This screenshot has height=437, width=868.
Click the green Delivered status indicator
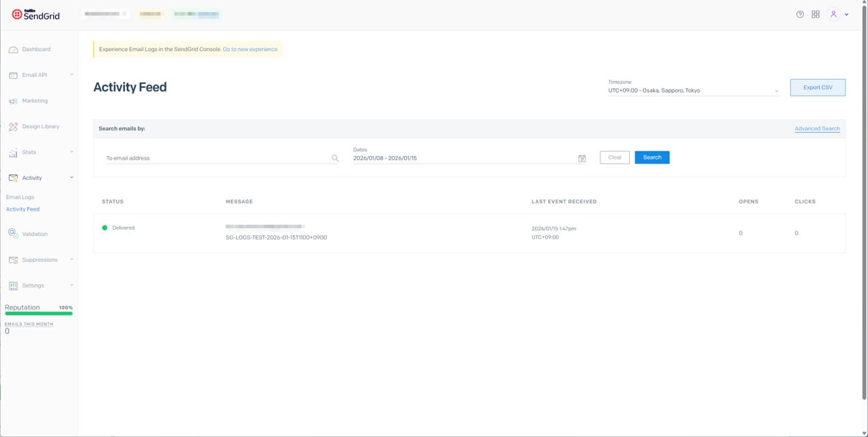104,228
